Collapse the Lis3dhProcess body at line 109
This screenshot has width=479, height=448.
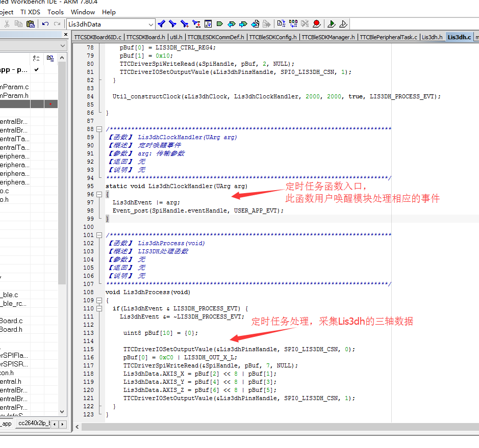pos(99,300)
